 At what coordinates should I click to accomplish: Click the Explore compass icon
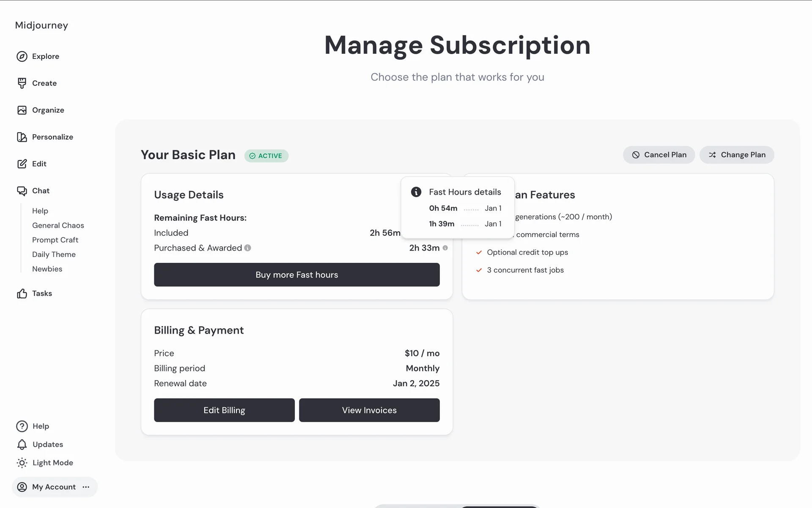pyautogui.click(x=22, y=56)
